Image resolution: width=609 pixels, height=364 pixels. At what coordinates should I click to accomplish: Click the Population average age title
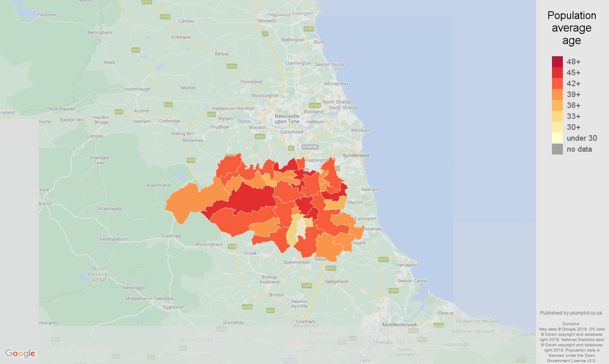click(571, 28)
